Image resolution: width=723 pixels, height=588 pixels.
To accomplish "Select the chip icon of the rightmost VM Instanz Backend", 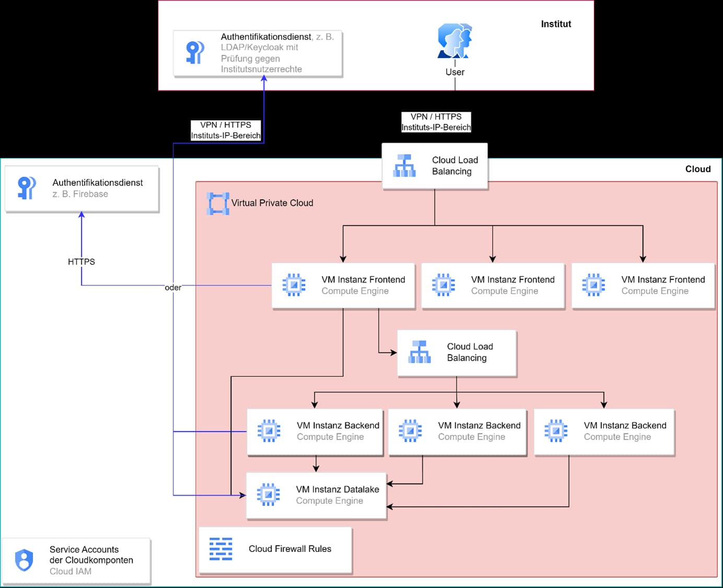I will tap(556, 431).
